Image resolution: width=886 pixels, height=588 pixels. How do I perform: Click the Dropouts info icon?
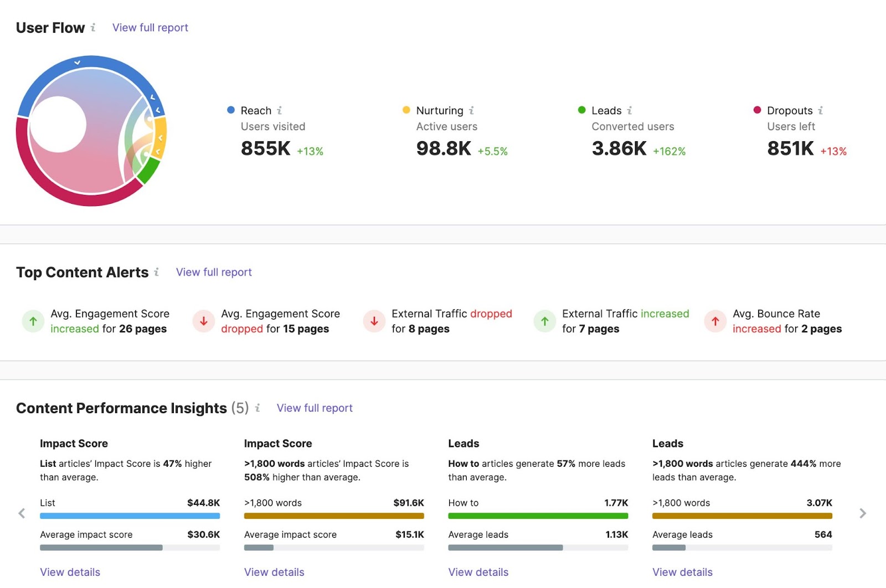[x=821, y=110]
